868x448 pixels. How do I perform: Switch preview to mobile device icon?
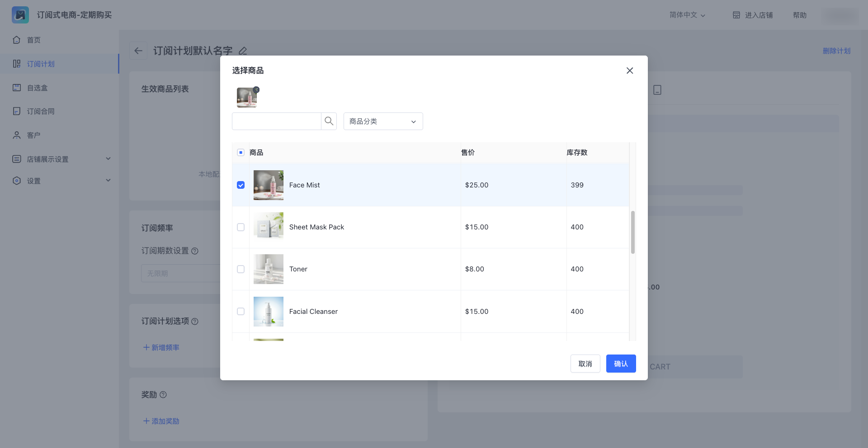pyautogui.click(x=657, y=90)
